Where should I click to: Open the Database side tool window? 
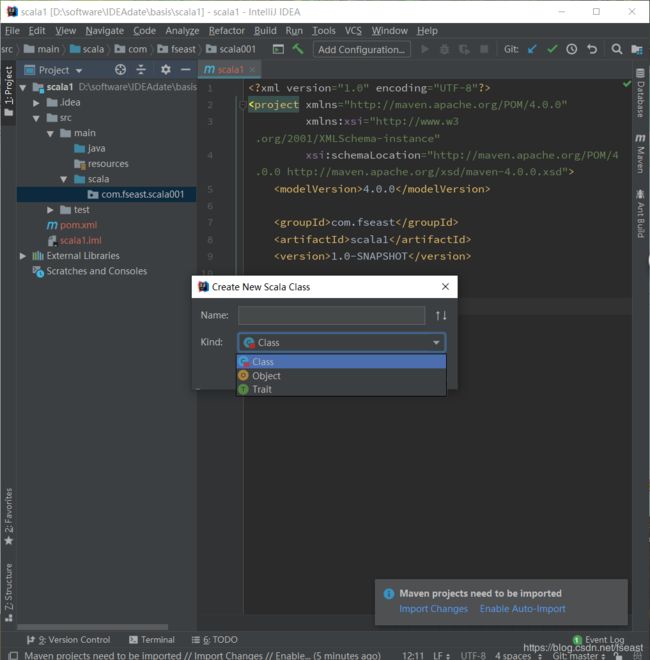[x=640, y=93]
